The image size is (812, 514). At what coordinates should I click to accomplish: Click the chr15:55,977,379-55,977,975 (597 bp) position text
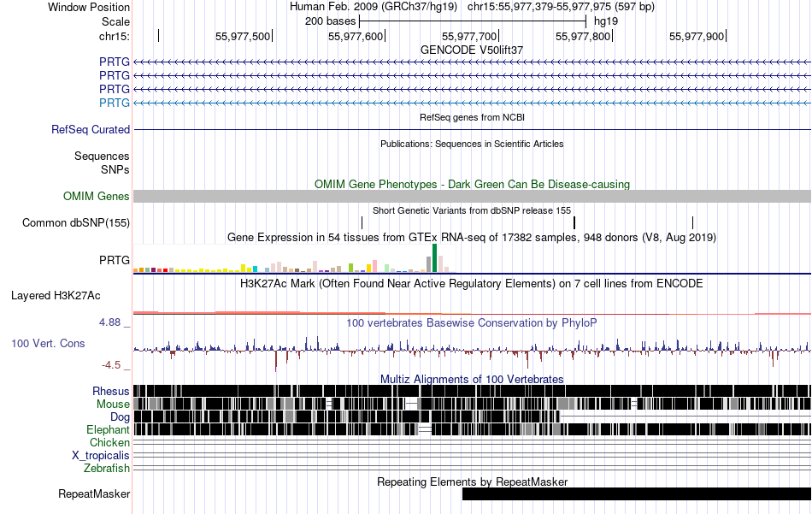(561, 7)
